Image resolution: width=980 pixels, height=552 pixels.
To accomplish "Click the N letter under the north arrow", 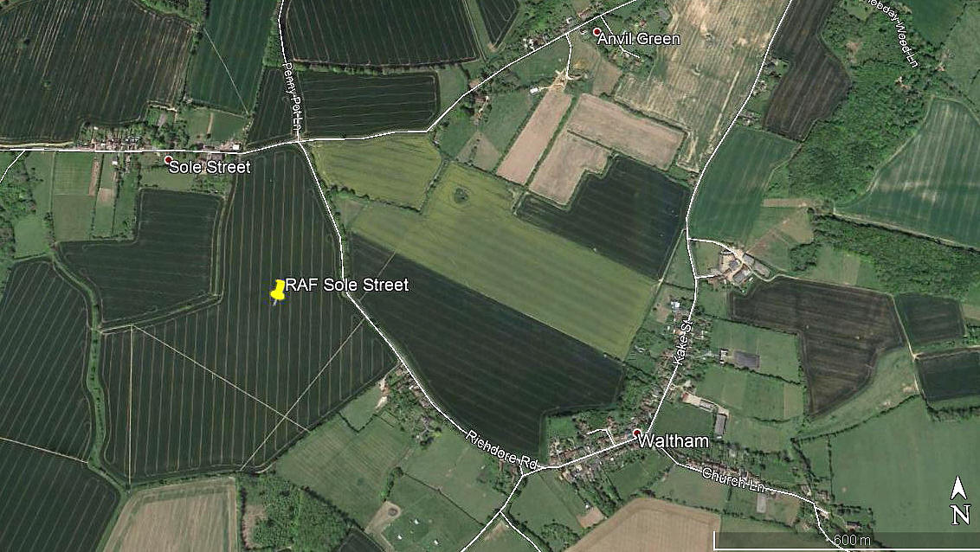I will pyautogui.click(x=961, y=515).
